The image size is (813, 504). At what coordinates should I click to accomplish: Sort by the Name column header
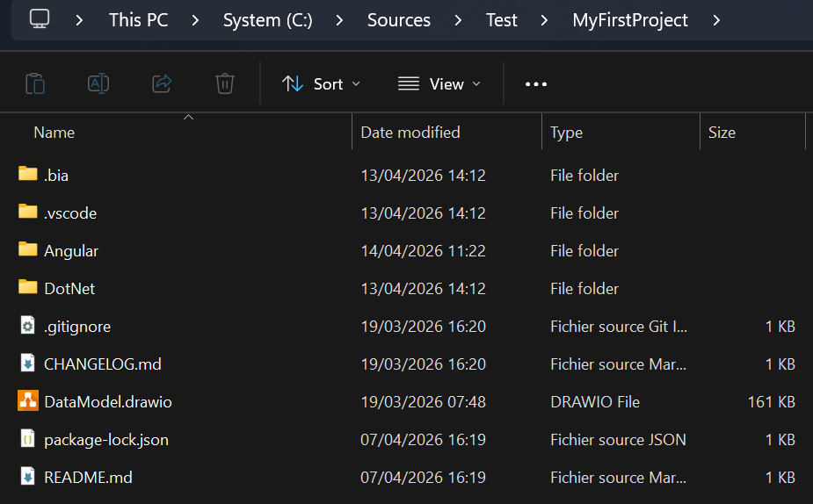pos(54,133)
